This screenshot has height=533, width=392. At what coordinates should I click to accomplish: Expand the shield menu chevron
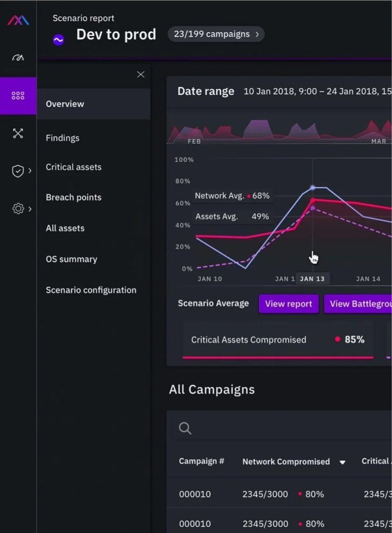point(30,171)
